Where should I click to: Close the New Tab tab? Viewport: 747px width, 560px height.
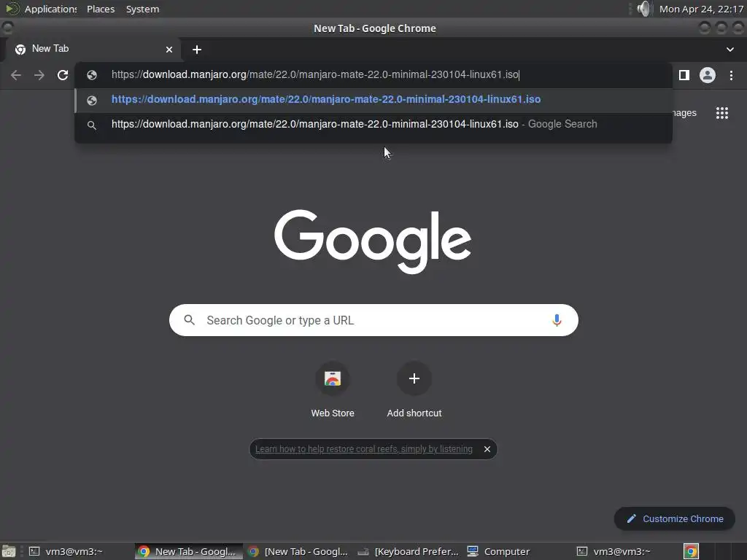pos(169,50)
